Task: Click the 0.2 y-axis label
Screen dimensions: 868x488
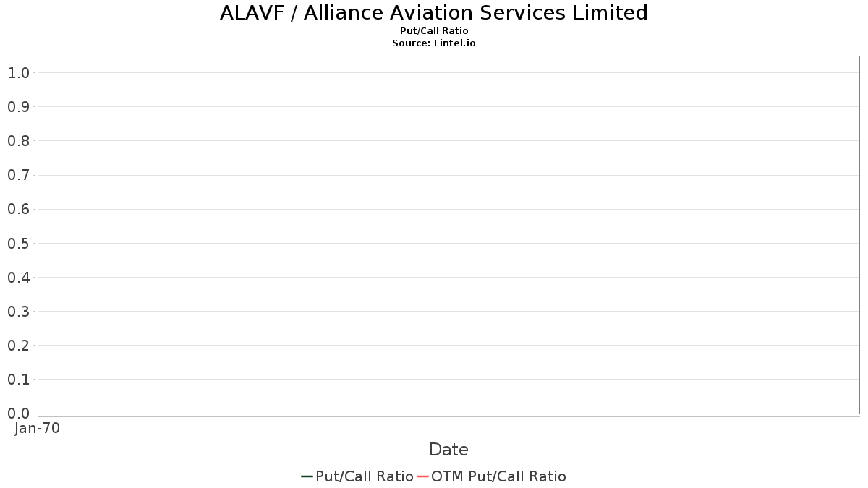Action: click(x=18, y=346)
